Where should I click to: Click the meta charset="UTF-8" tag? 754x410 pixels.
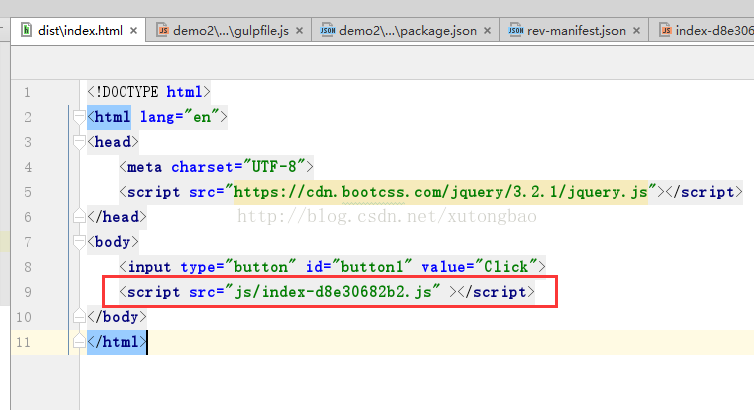[x=216, y=167]
